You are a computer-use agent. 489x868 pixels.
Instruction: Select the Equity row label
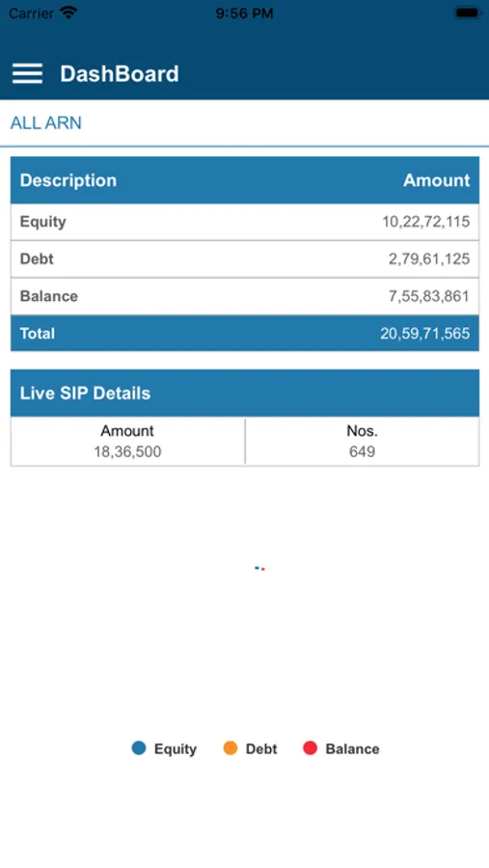pos(42,222)
